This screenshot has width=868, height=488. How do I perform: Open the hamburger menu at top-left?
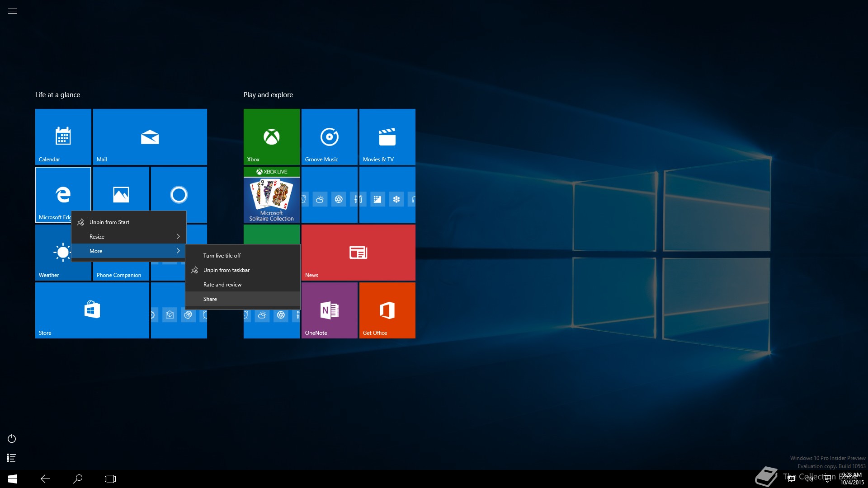tap(13, 11)
